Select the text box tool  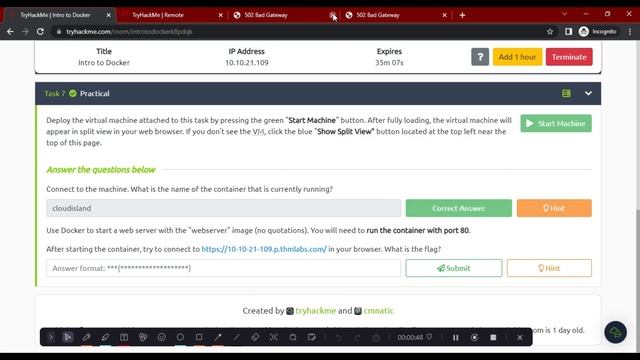click(124, 337)
